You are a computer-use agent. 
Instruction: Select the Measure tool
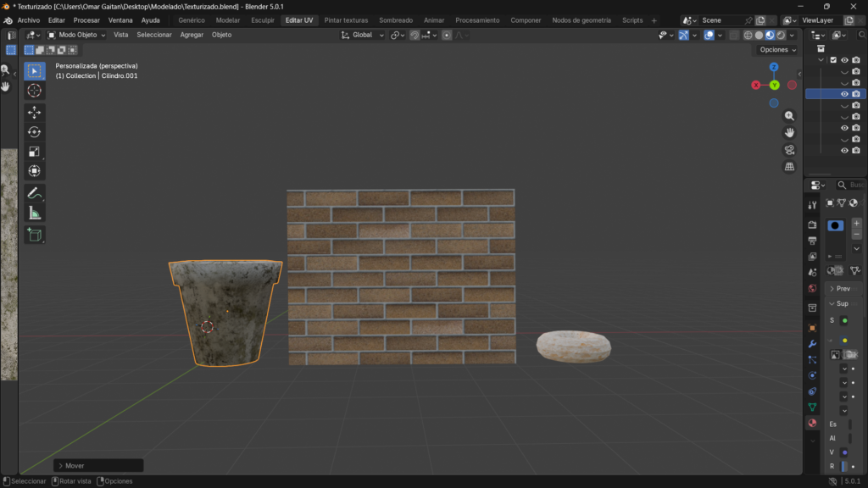[34, 213]
